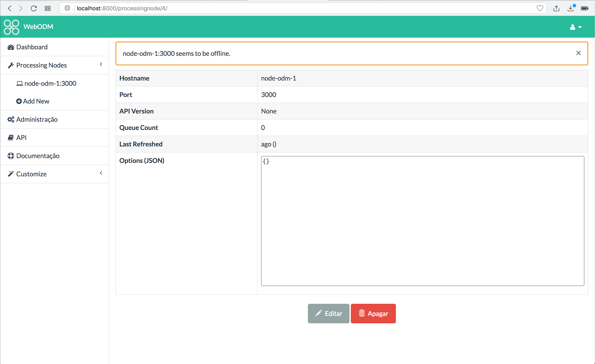Dismiss the node offline alert
Viewport: 595px width, 364px height.
pyautogui.click(x=578, y=53)
